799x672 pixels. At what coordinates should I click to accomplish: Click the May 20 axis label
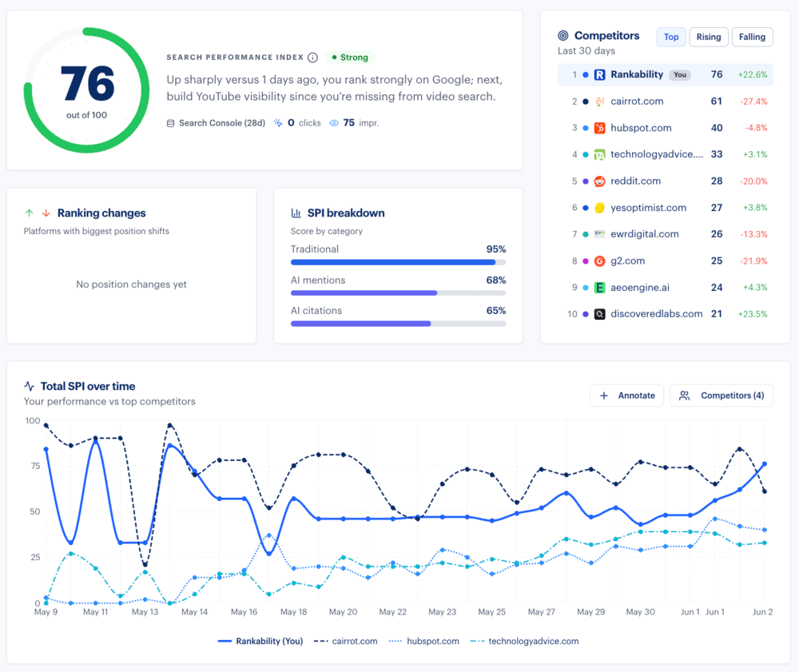pyautogui.click(x=343, y=612)
